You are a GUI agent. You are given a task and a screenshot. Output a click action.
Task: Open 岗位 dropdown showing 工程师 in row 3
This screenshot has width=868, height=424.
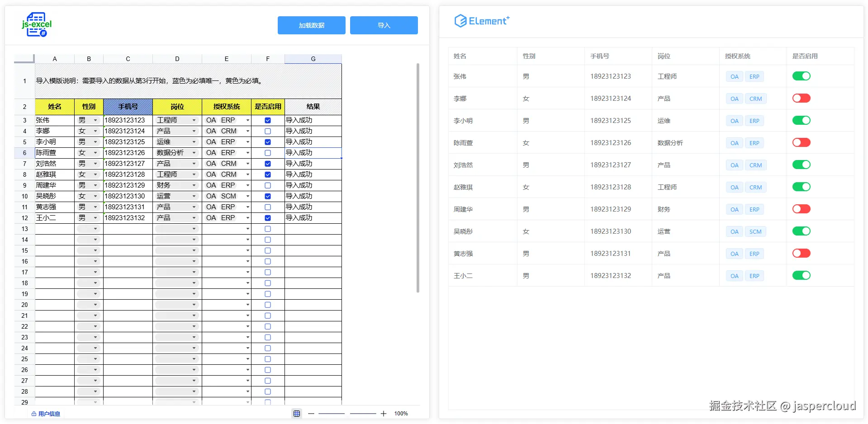click(194, 120)
